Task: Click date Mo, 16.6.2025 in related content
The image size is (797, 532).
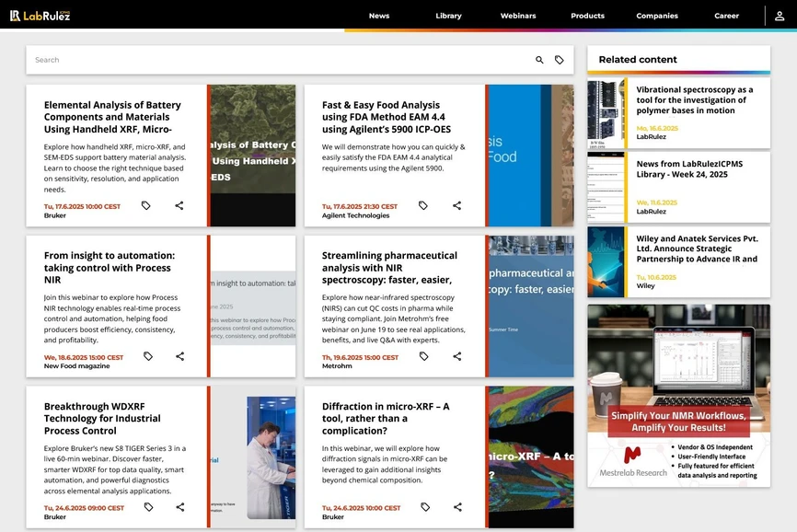Action: pyautogui.click(x=657, y=128)
